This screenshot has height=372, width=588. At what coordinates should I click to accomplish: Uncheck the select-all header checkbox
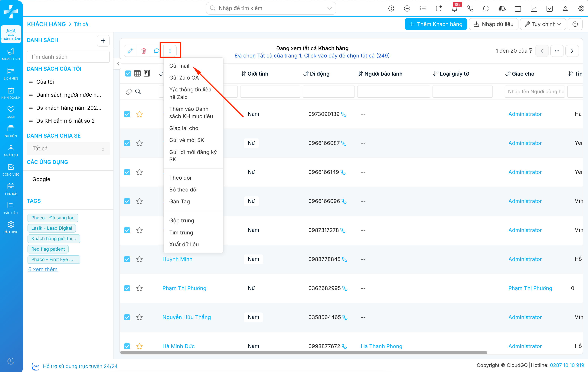(x=128, y=73)
